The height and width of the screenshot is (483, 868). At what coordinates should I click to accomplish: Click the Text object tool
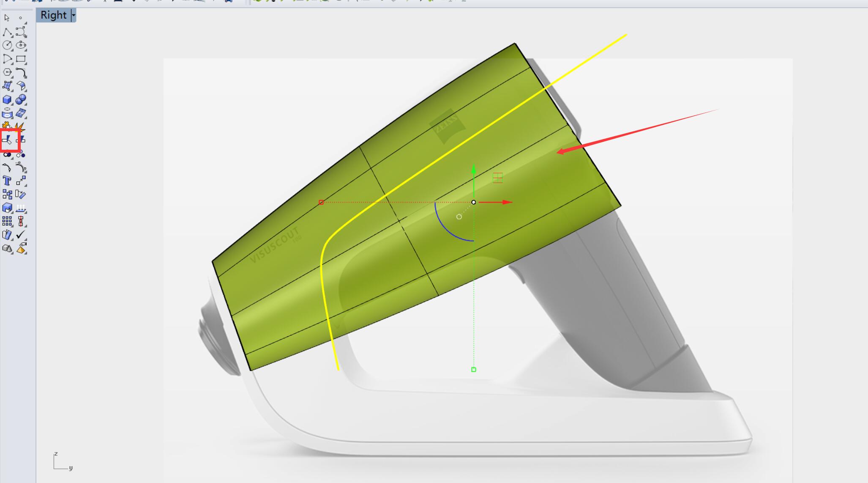pyautogui.click(x=7, y=181)
